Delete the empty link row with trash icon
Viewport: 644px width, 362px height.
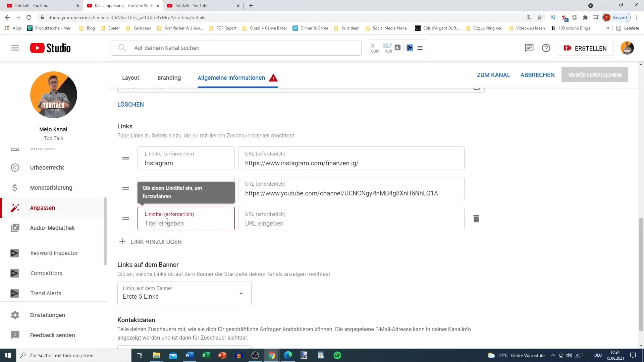click(476, 219)
